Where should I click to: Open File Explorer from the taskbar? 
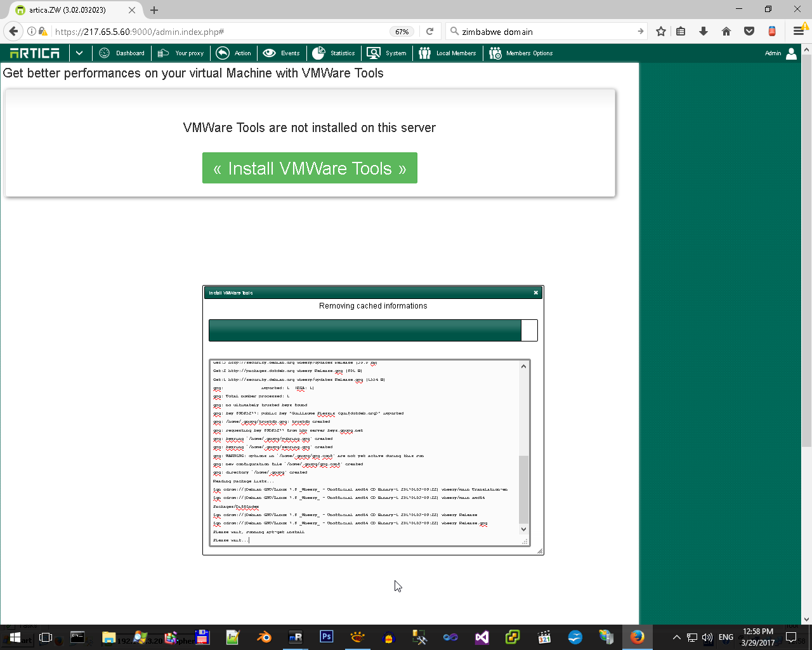(109, 637)
